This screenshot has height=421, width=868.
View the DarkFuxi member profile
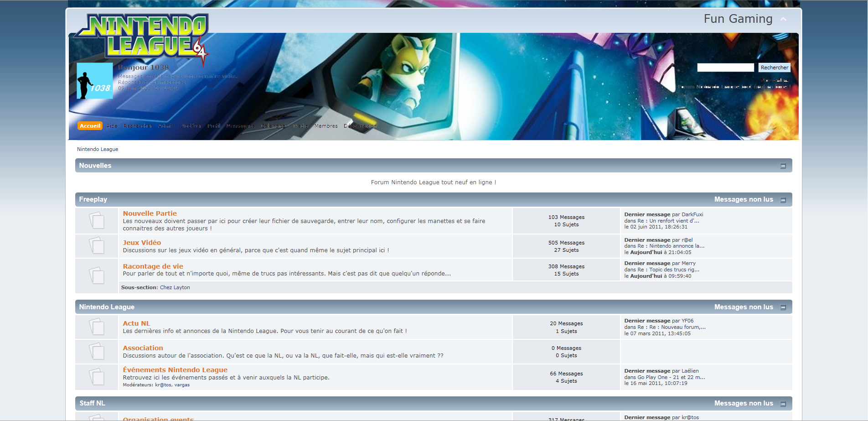click(x=692, y=214)
